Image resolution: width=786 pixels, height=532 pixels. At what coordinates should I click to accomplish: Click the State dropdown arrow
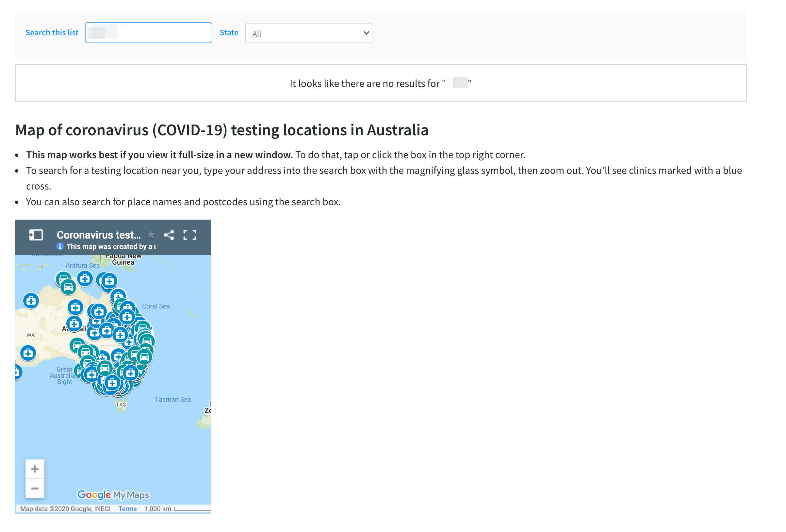tap(366, 33)
